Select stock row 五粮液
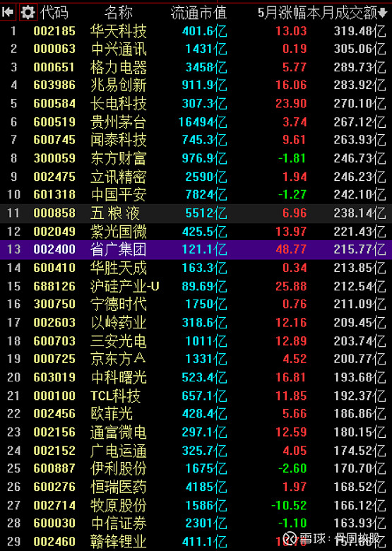392x551 pixels. coord(196,213)
